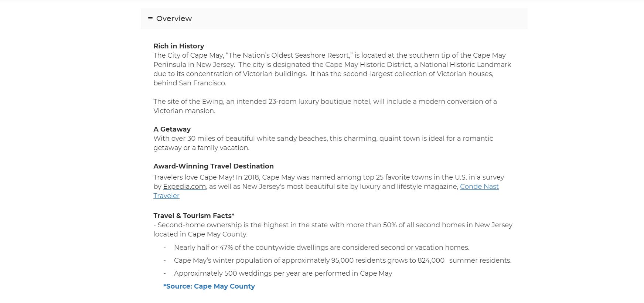Click the words "behind San Francisco"

tap(189, 83)
